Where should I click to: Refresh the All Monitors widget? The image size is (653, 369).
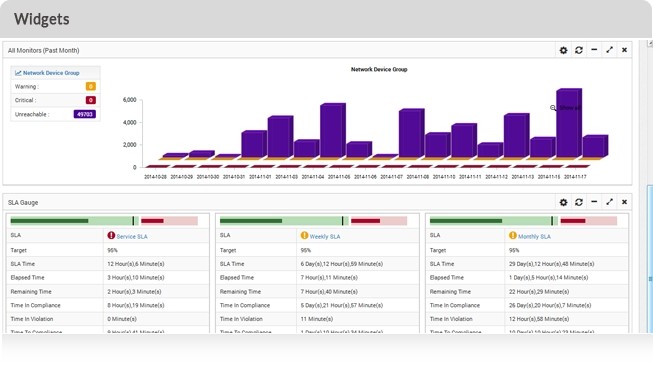tap(578, 50)
